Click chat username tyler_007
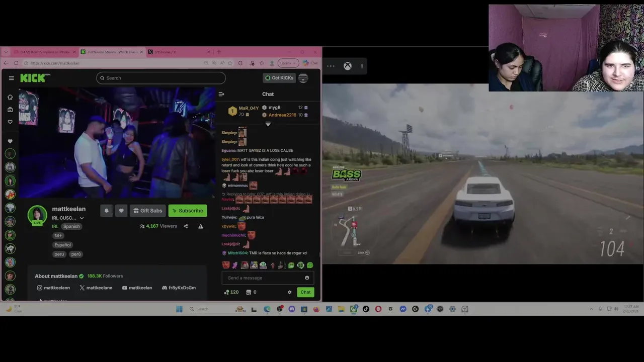 click(x=230, y=159)
